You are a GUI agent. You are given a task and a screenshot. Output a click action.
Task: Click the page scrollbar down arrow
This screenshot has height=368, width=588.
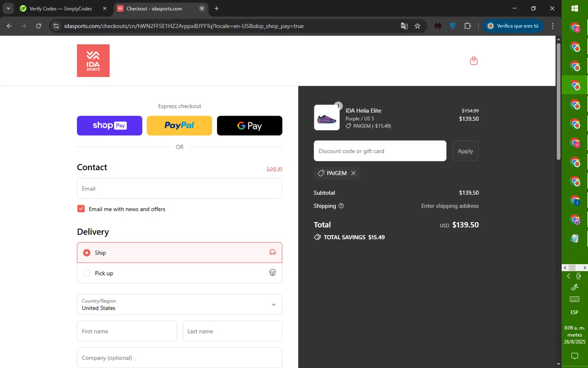559,364
